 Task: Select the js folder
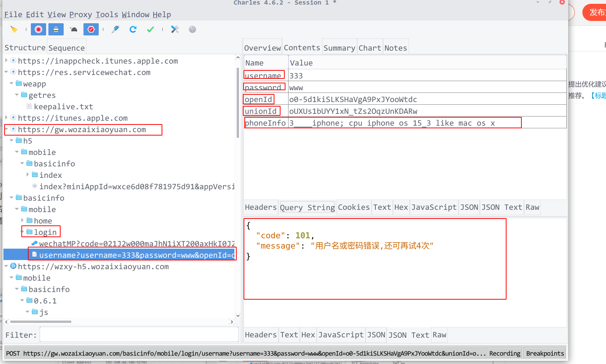click(43, 312)
